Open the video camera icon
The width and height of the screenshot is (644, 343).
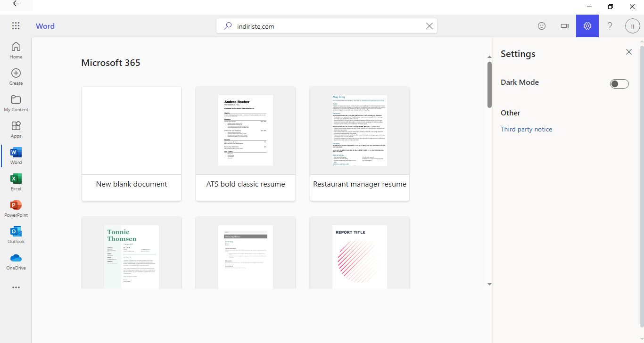point(564,26)
